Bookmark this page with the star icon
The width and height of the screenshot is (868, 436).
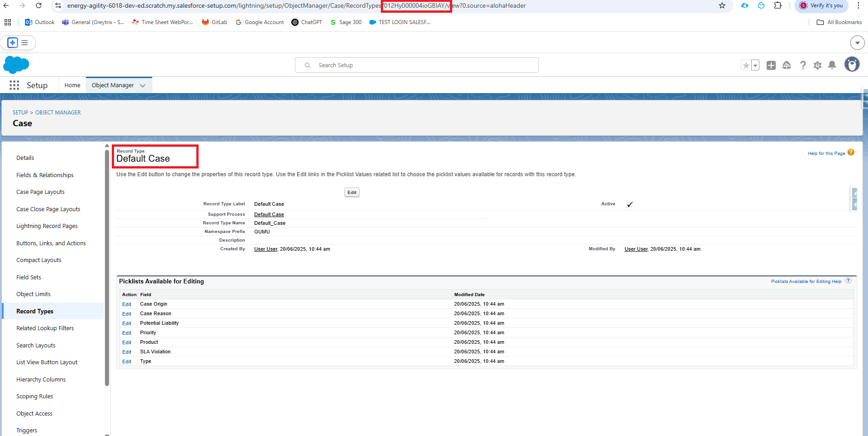[722, 5]
